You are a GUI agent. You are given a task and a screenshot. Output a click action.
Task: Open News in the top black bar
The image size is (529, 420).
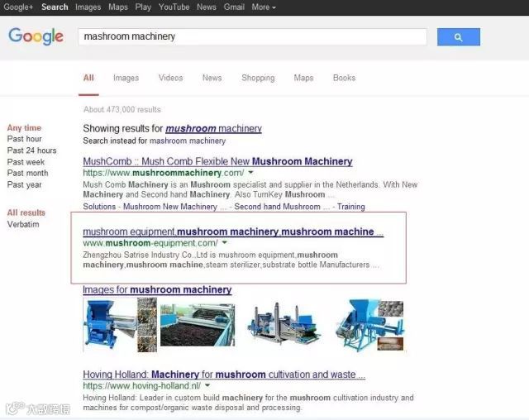click(x=207, y=7)
